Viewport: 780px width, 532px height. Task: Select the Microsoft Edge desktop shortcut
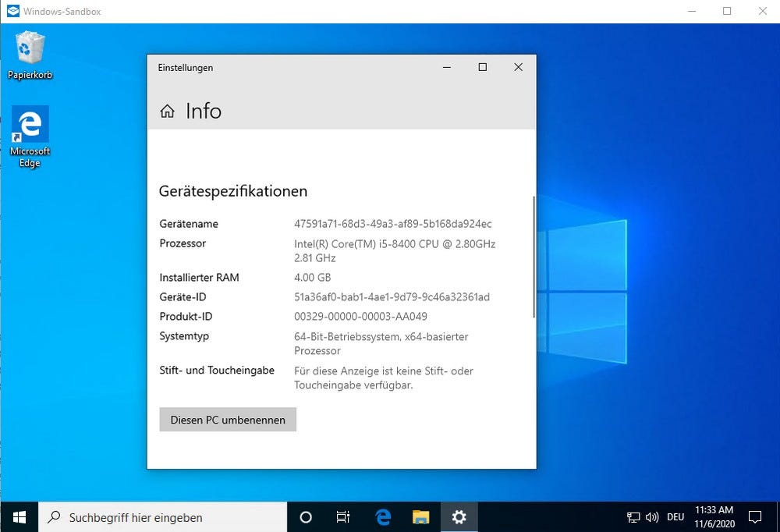click(30, 137)
